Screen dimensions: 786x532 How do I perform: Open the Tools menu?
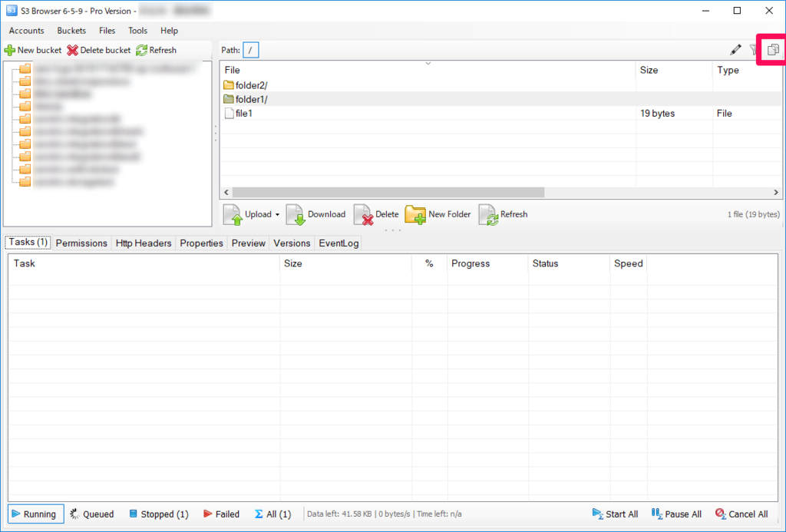[x=137, y=31]
